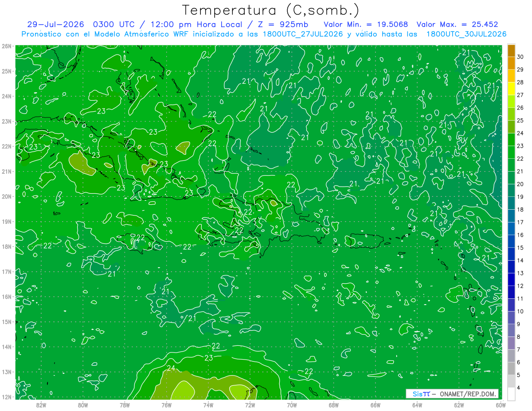
Task: Click the teal swatch between 18 and 19
Action: click(x=511, y=203)
